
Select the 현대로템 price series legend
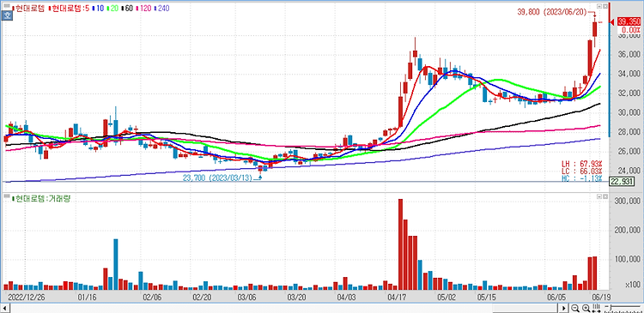pyautogui.click(x=28, y=9)
